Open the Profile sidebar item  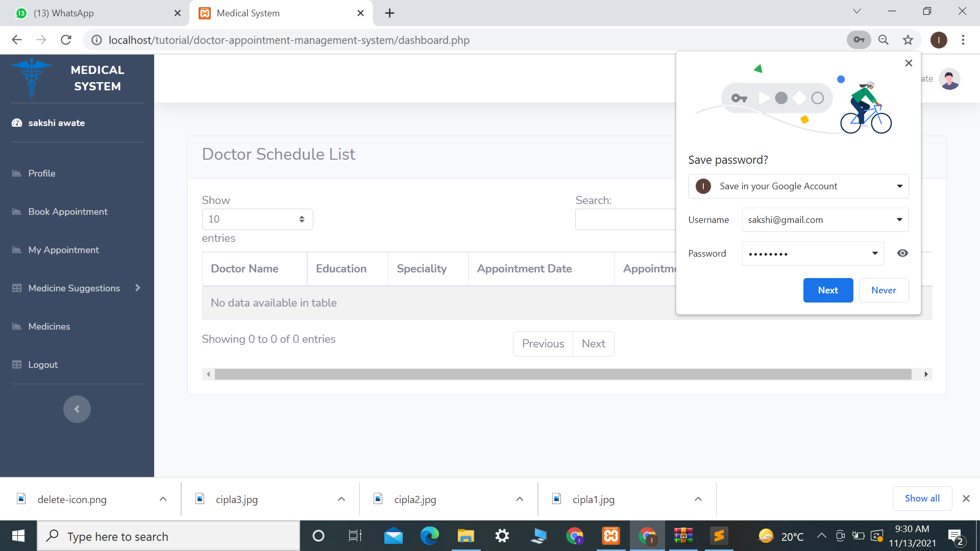(42, 173)
